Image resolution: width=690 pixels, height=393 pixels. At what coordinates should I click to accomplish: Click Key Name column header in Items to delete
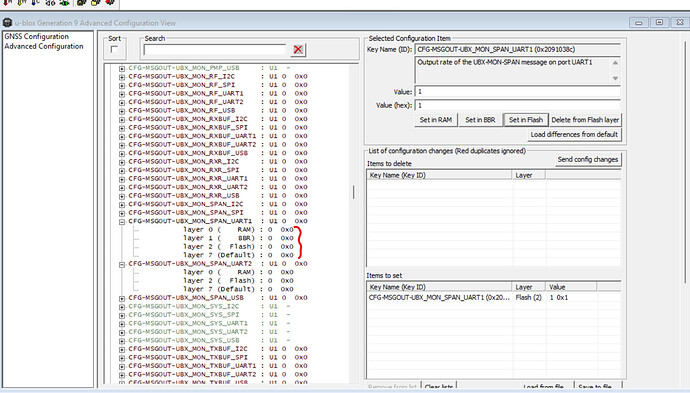[440, 175]
